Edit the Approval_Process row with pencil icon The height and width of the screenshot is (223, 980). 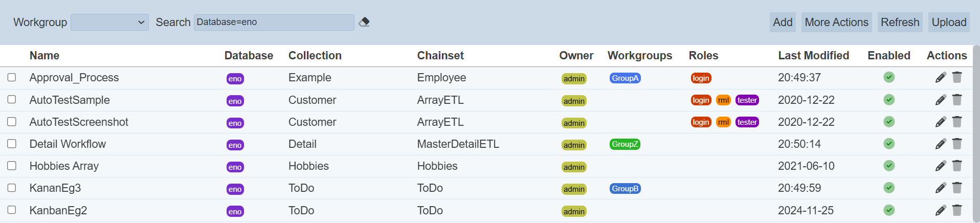[x=941, y=78]
